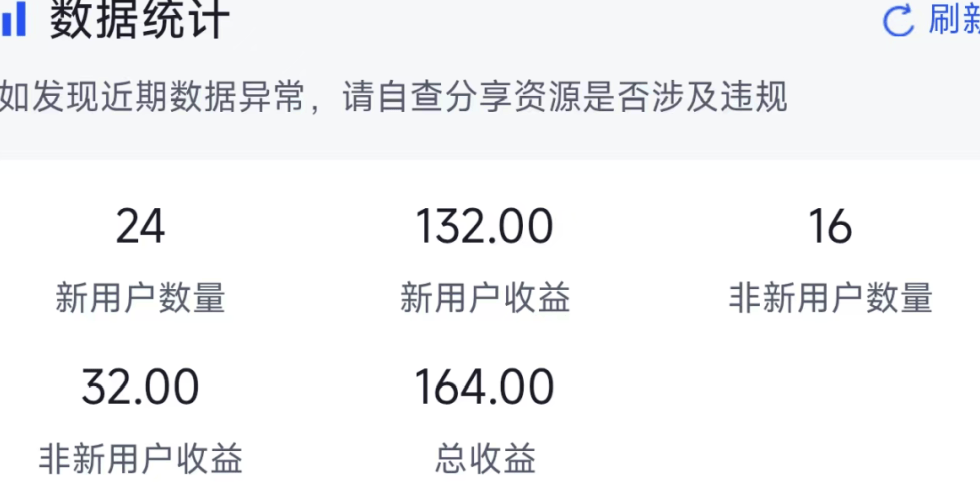Select the 非新用户数量 label
This screenshot has width=980, height=482.
pos(830,298)
